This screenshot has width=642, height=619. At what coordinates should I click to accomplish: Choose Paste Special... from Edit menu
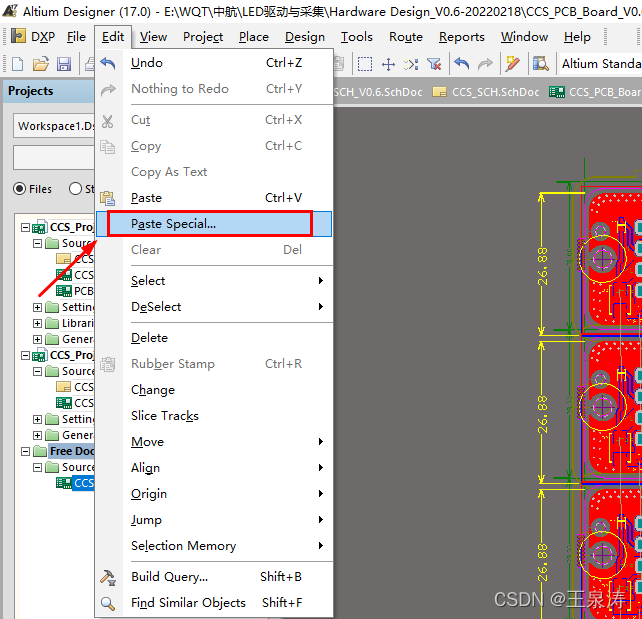pos(214,224)
